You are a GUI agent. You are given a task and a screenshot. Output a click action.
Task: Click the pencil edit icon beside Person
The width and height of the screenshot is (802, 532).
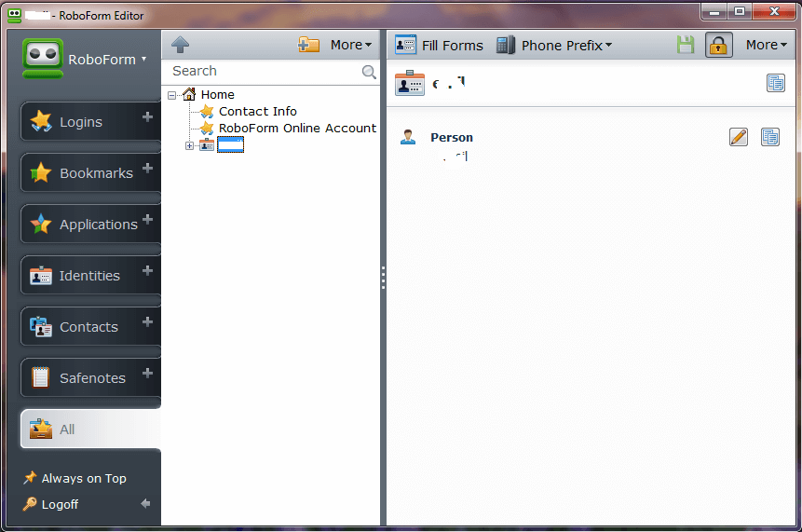(x=739, y=138)
